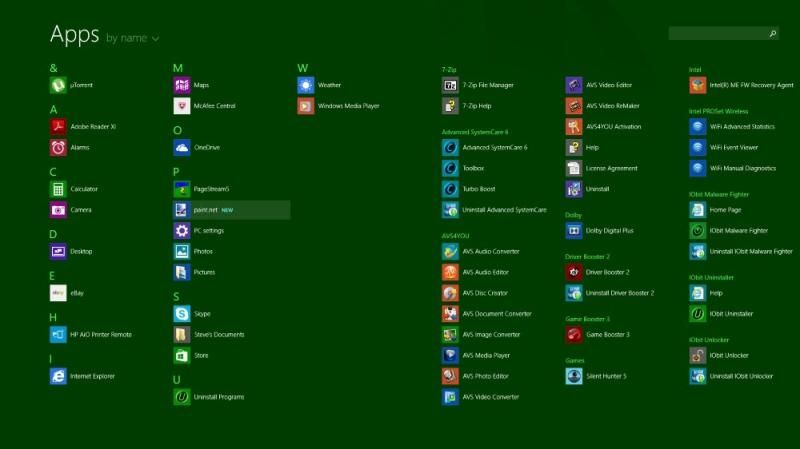Viewport: 800px width, 449px height.
Task: Open the OneDrive app icon
Action: click(x=182, y=147)
